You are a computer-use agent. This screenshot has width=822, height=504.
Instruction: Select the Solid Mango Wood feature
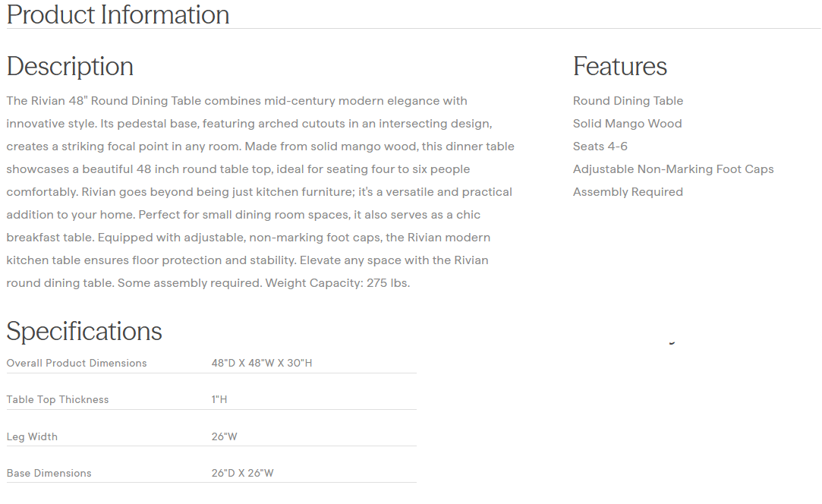[x=627, y=124]
